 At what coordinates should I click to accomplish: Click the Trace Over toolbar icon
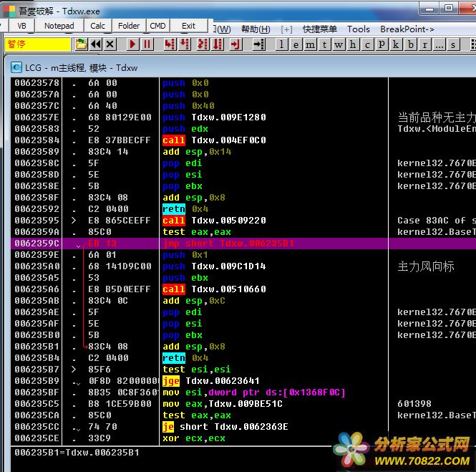click(x=218, y=44)
